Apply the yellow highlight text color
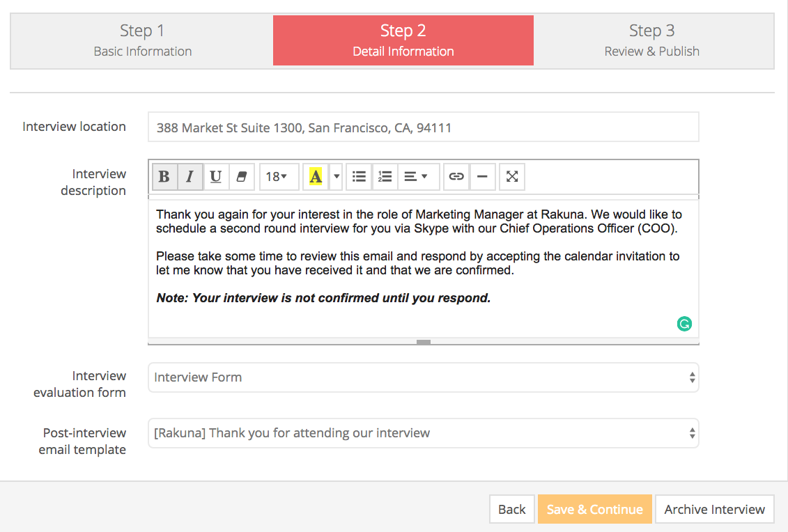Image resolution: width=788 pixels, height=532 pixels. [x=316, y=177]
